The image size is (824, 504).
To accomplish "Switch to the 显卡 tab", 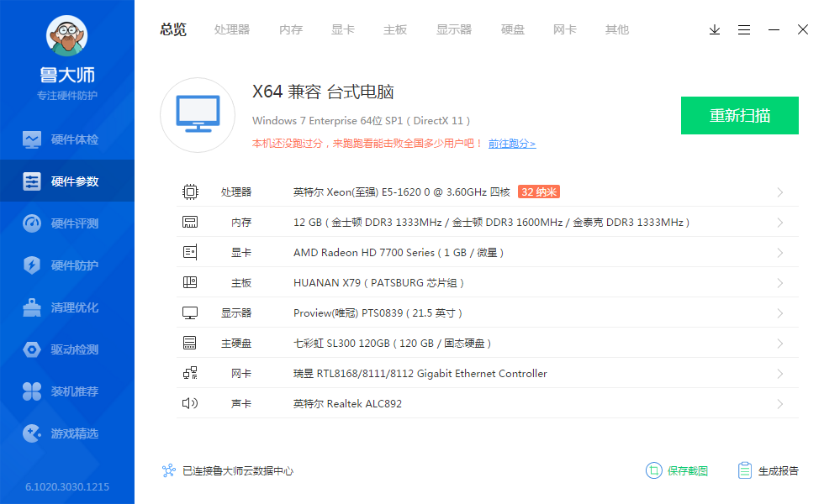I will point(343,29).
